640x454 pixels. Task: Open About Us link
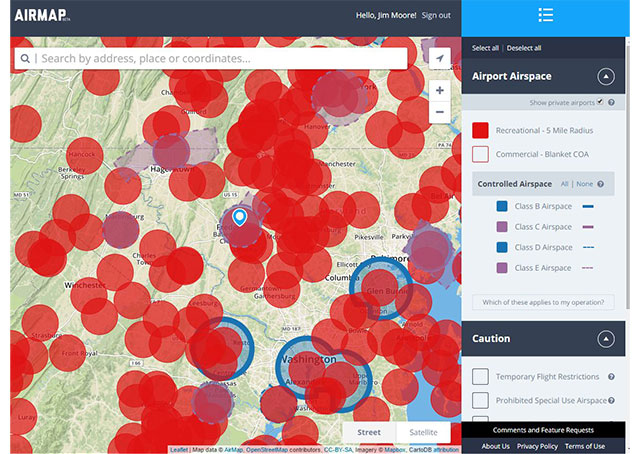(x=496, y=446)
